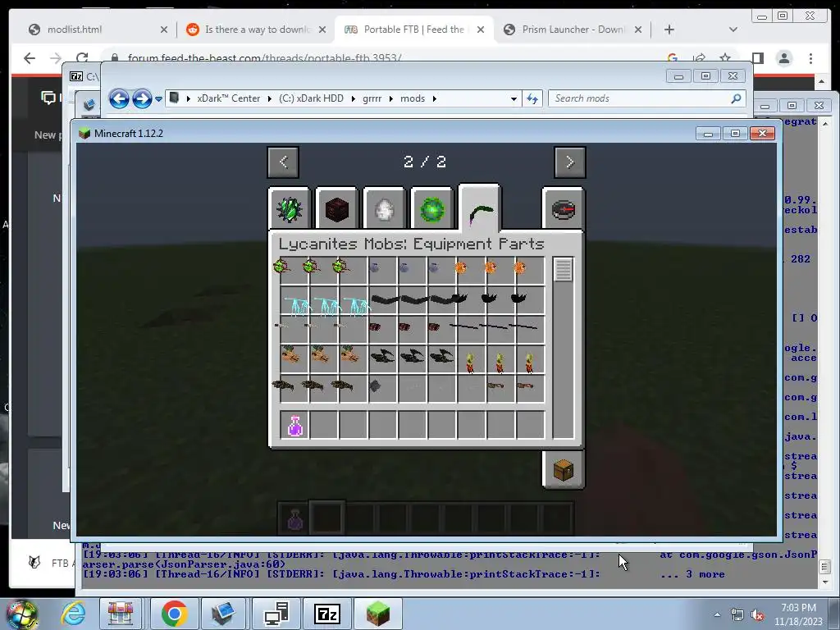Screen dimensions: 840x630
Task: Grab the scrollbar handle in creative inventory
Action: point(563,269)
